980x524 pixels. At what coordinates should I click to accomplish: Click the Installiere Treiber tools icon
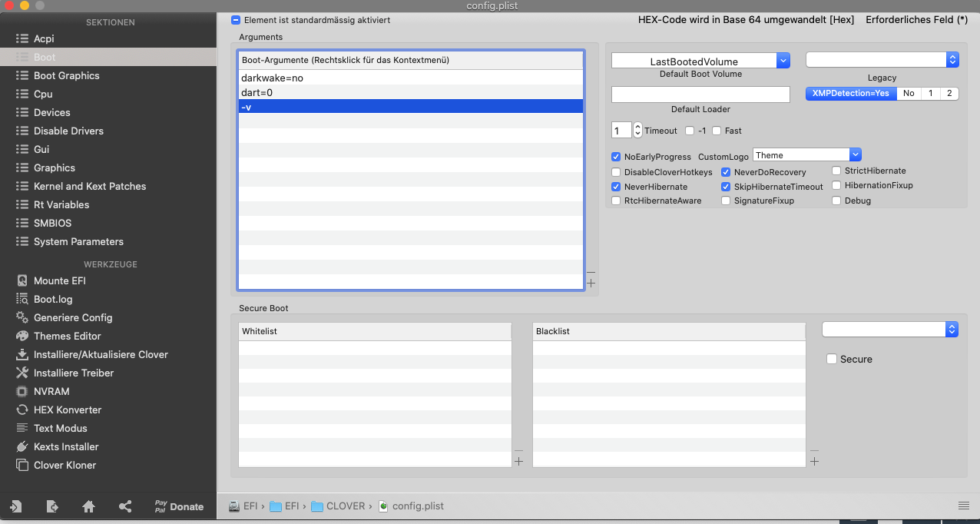click(22, 373)
